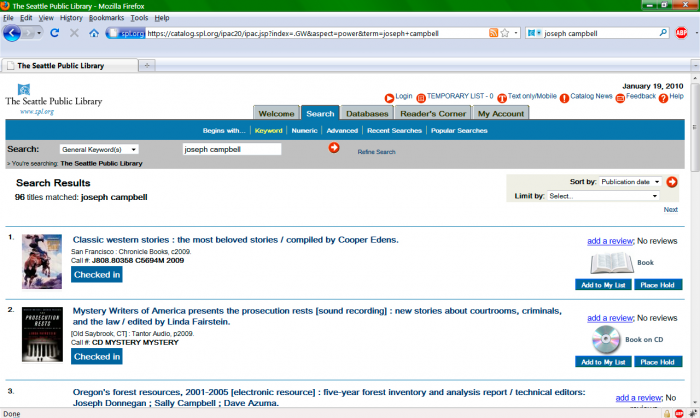Click Checked in status for Classic western stories
The height and width of the screenshot is (418, 700).
(x=97, y=275)
